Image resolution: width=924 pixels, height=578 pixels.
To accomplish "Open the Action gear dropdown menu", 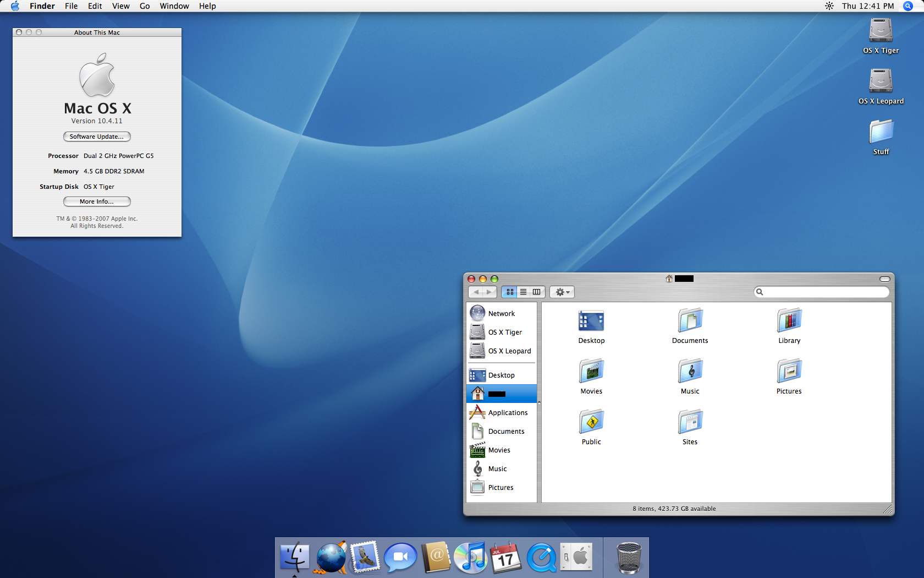I will [562, 292].
